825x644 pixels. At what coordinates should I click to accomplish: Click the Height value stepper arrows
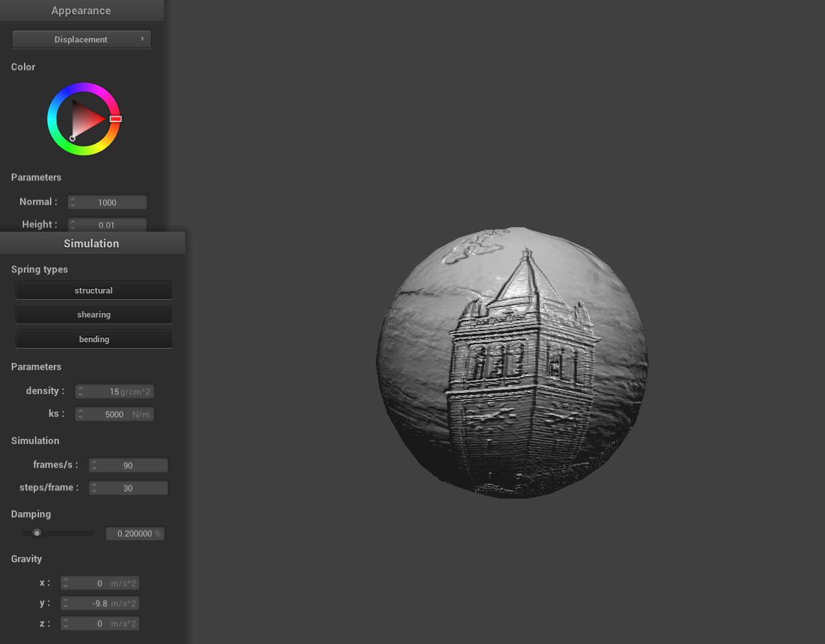[x=73, y=225]
